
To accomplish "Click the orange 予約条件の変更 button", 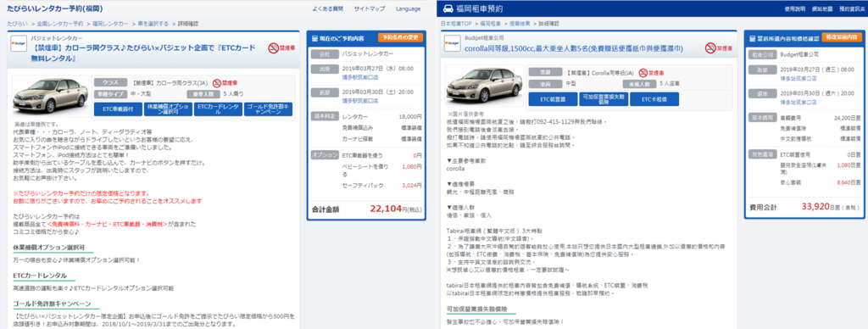I will 401,37.
